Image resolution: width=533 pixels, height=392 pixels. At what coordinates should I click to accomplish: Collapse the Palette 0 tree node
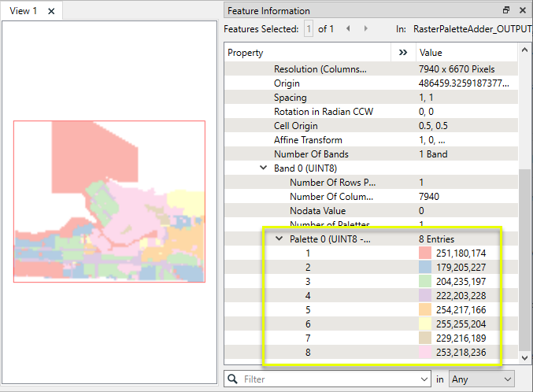[x=279, y=239]
